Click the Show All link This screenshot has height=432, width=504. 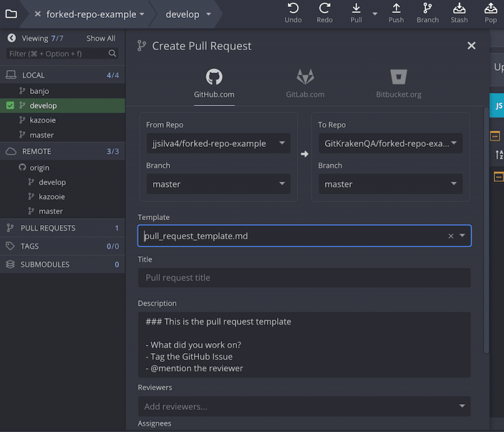pyautogui.click(x=101, y=38)
